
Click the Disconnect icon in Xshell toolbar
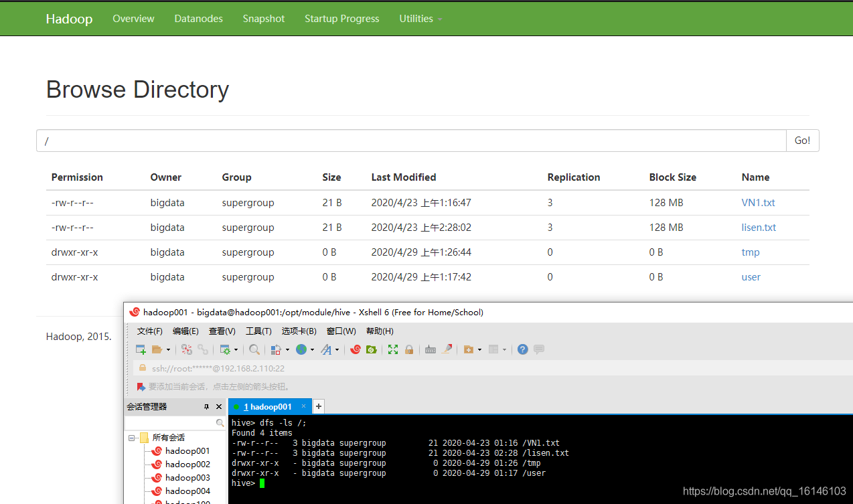coord(187,349)
